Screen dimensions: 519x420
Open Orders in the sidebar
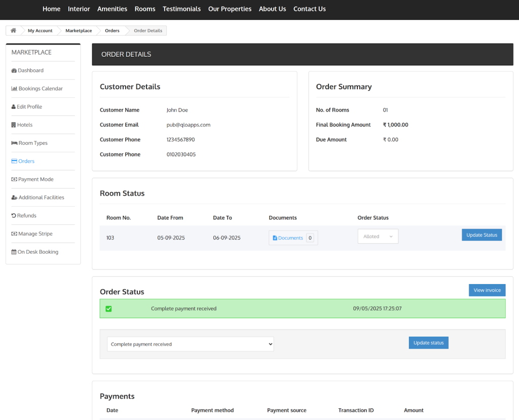26,161
